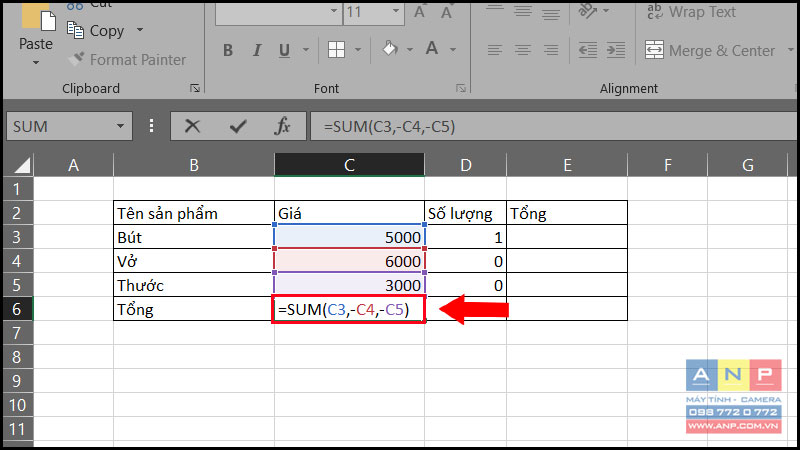The image size is (800, 450).
Task: Click the cell containing 'Tên sản phẩm'
Action: (x=194, y=213)
